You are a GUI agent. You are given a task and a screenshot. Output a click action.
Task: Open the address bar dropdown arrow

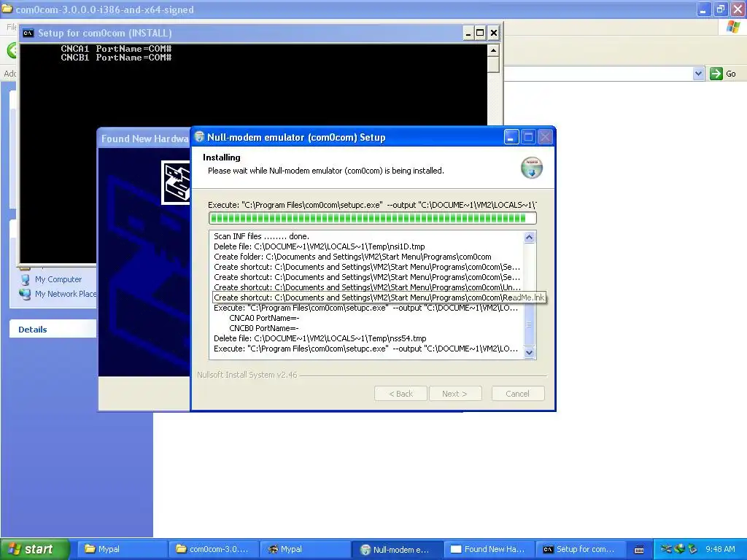click(698, 74)
